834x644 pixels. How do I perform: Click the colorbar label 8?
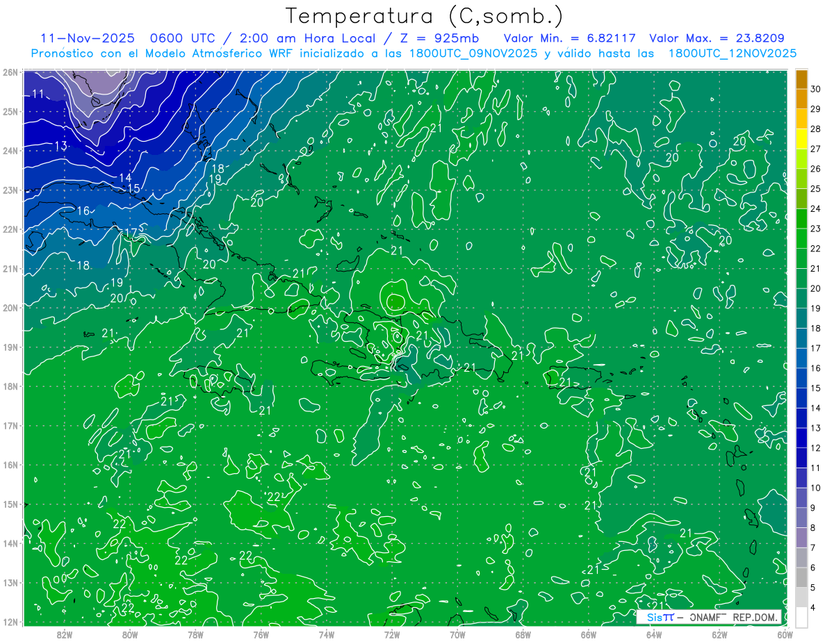coord(814,528)
